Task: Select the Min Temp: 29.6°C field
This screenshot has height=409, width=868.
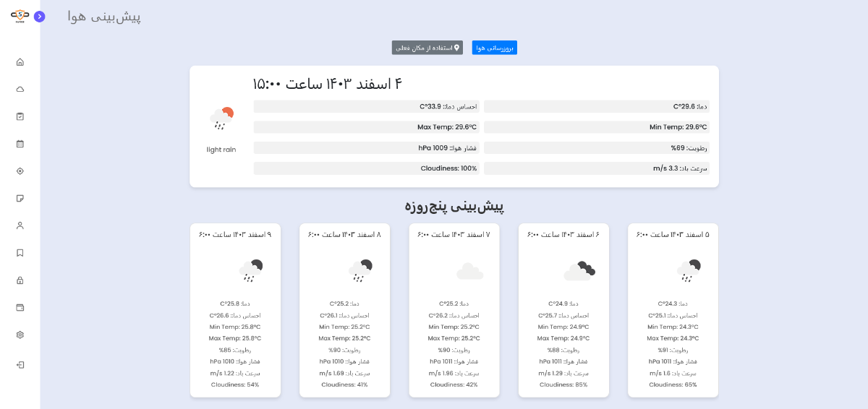Action: pos(597,127)
